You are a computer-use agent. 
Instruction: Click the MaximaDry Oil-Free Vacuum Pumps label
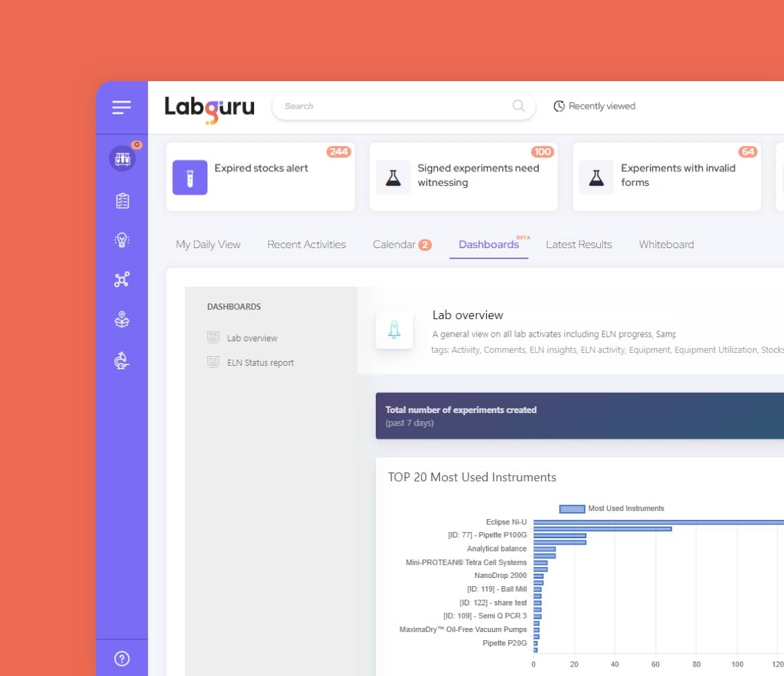[463, 629]
